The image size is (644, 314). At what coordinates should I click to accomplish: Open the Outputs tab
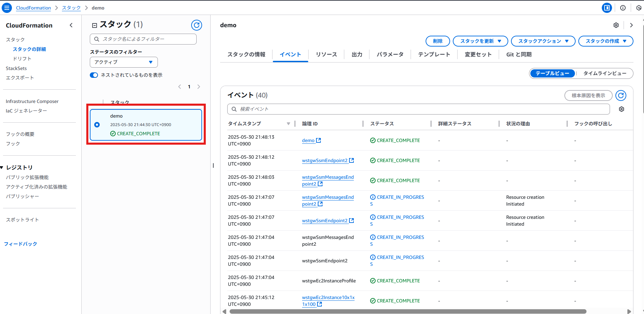pyautogui.click(x=357, y=54)
